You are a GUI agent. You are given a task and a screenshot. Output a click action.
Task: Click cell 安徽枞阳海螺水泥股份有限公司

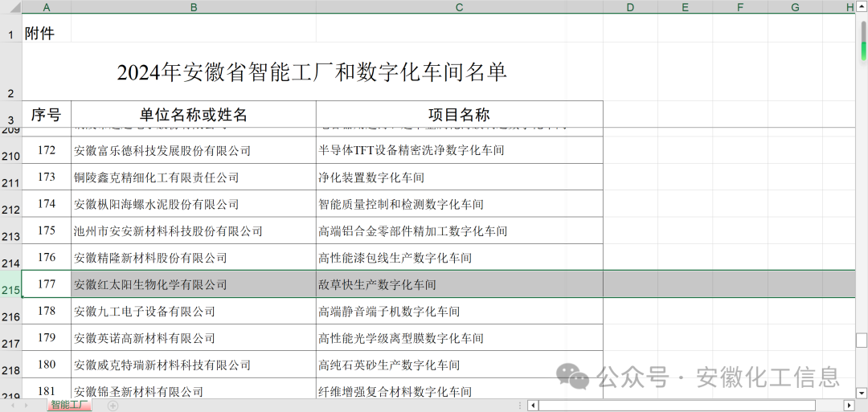[x=194, y=203]
